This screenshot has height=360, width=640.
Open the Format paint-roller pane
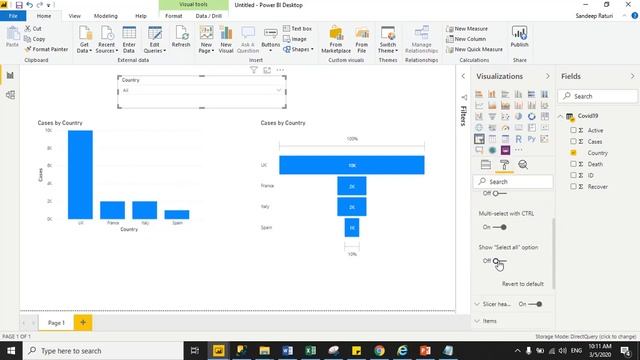[x=504, y=164]
